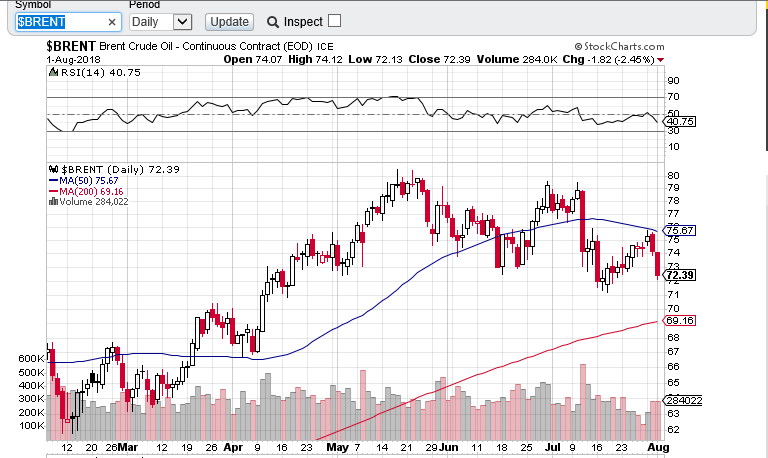Viewport: 768px width, 458px height.
Task: Click the RSI mountain icon beside RSI(14)
Action: click(x=53, y=72)
